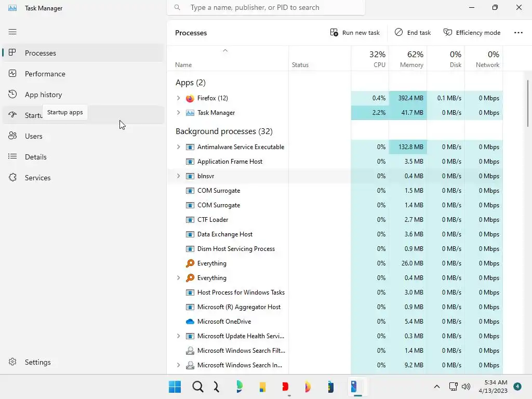532x399 pixels.
Task: Expand Antimalware Service Executable
Action: 179,147
